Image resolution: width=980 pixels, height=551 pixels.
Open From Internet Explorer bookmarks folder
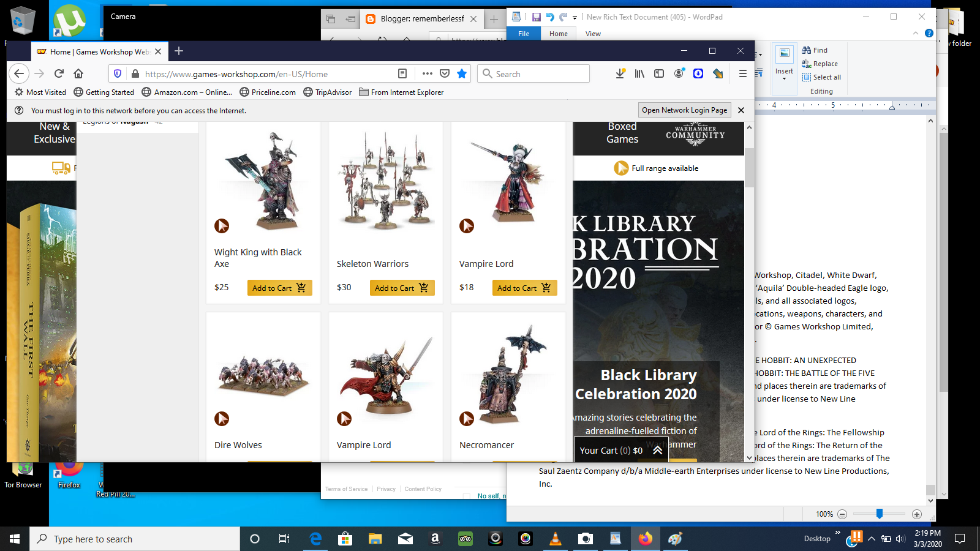coord(401,92)
